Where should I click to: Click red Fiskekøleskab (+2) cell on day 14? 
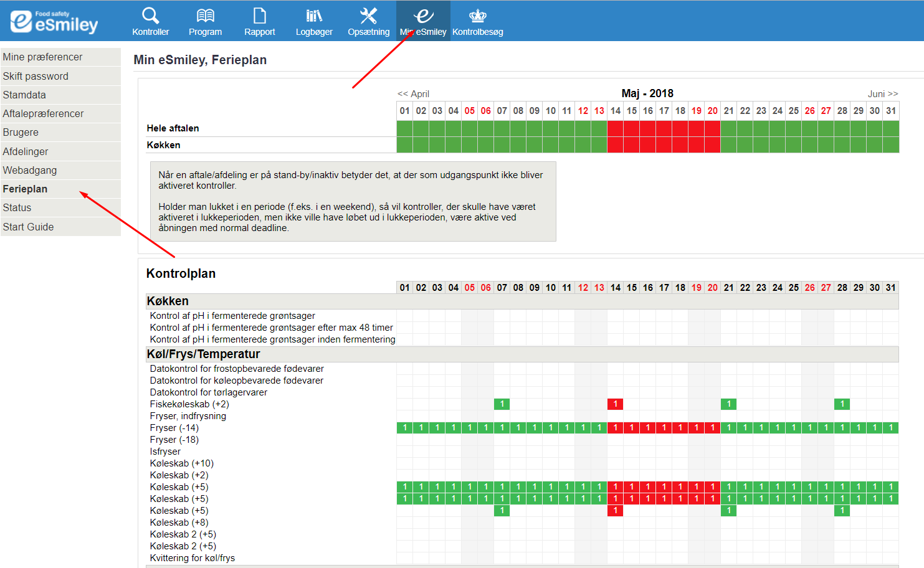tap(615, 404)
